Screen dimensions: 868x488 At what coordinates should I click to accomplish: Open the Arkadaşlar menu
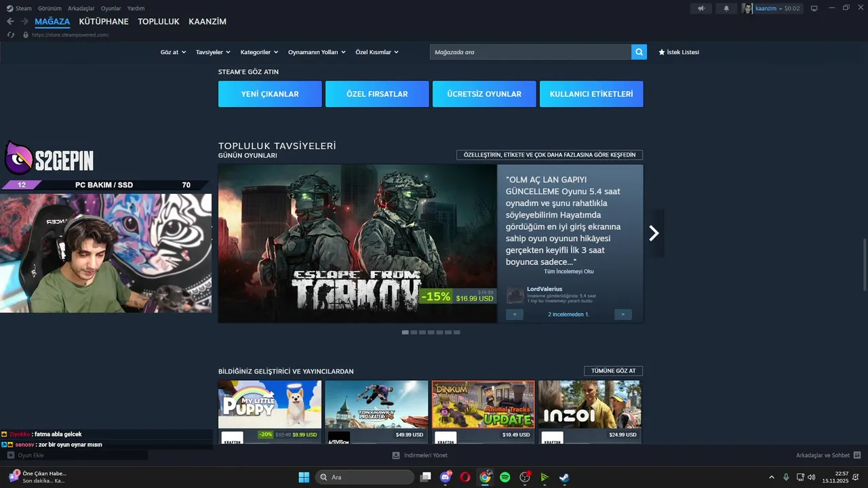tap(81, 8)
